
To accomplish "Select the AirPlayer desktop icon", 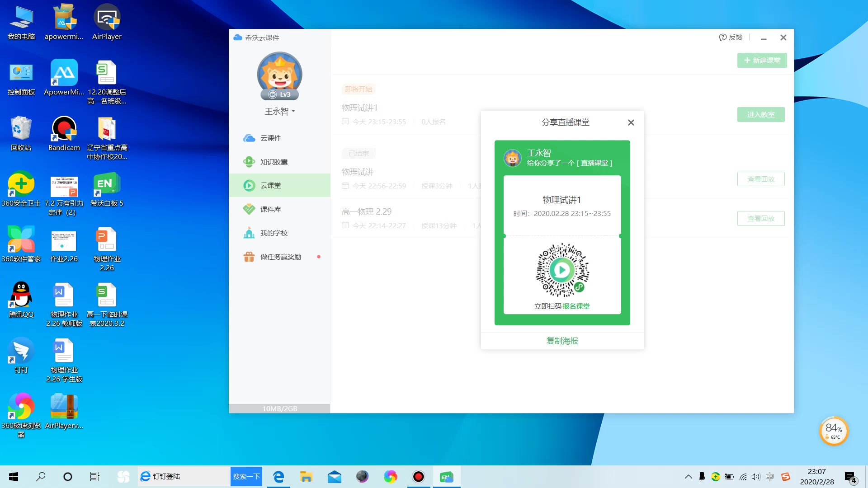I will tap(107, 23).
